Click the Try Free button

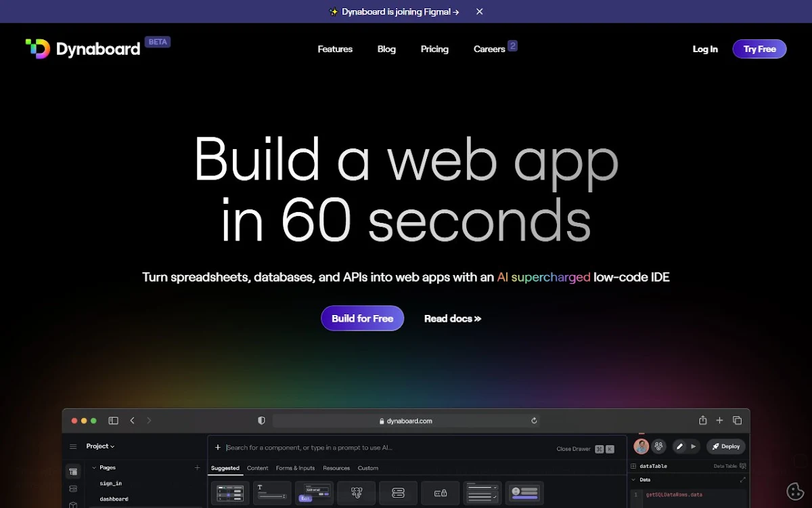759,49
